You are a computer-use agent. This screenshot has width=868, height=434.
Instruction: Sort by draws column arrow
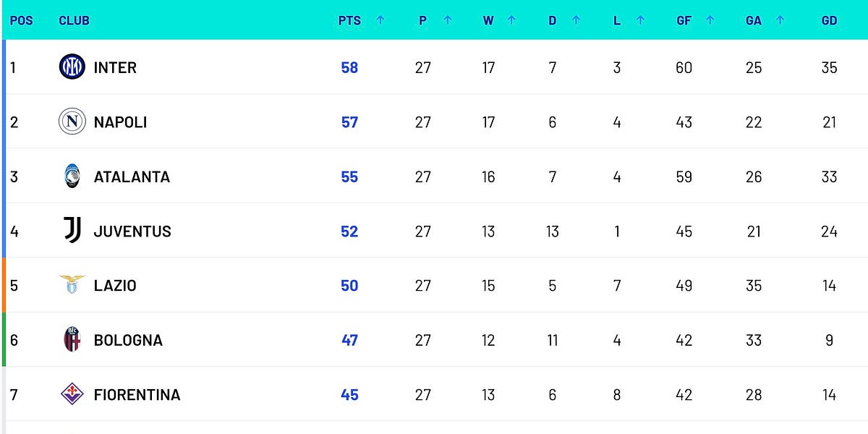[x=576, y=20]
